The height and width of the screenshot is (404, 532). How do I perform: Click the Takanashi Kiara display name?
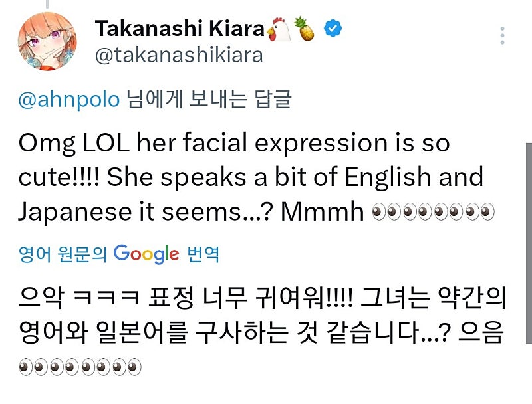180,29
